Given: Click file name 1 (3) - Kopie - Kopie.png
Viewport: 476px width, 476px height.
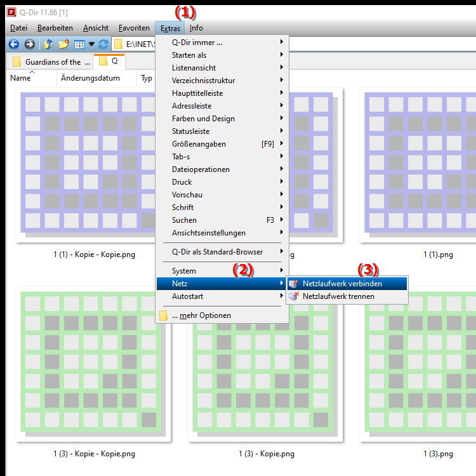Looking at the screenshot, I should (94, 454).
